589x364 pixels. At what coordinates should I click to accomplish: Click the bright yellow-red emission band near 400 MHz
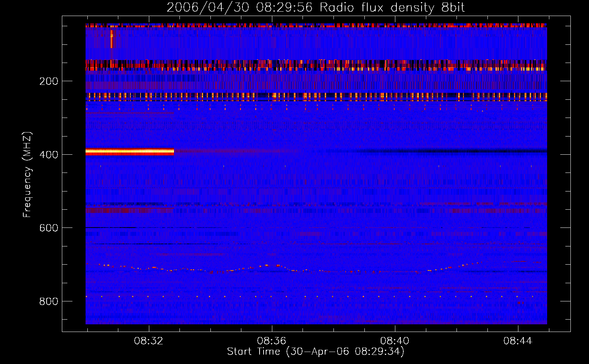coord(130,152)
